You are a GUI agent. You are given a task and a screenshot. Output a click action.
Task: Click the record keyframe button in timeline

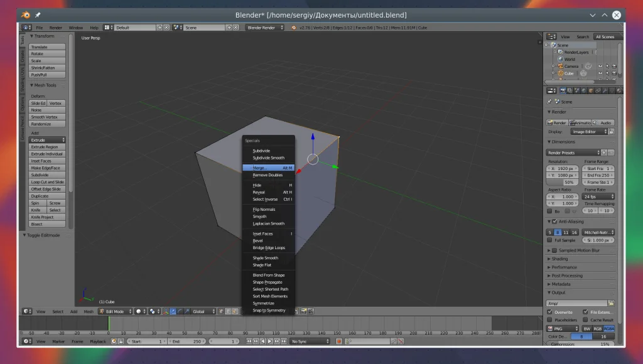[x=339, y=341]
